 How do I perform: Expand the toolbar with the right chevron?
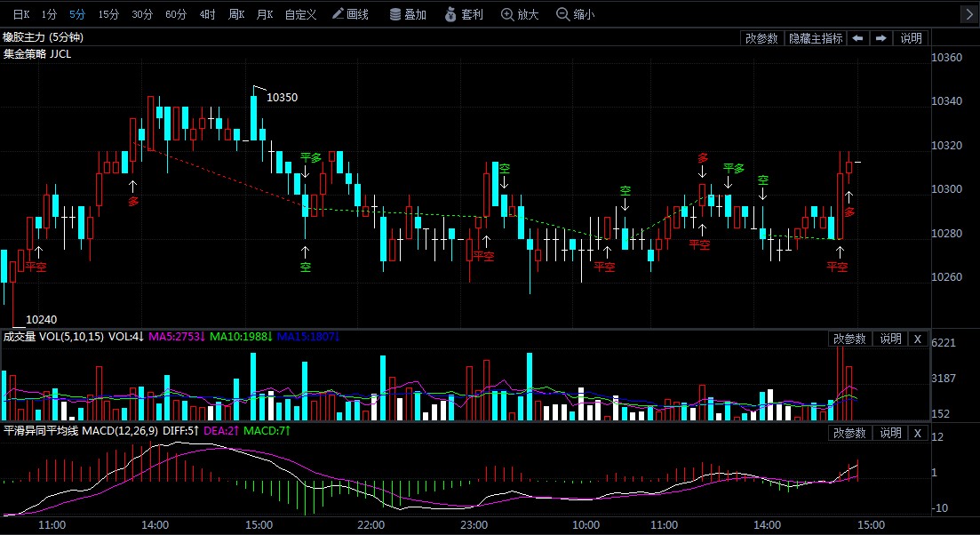coord(969,14)
